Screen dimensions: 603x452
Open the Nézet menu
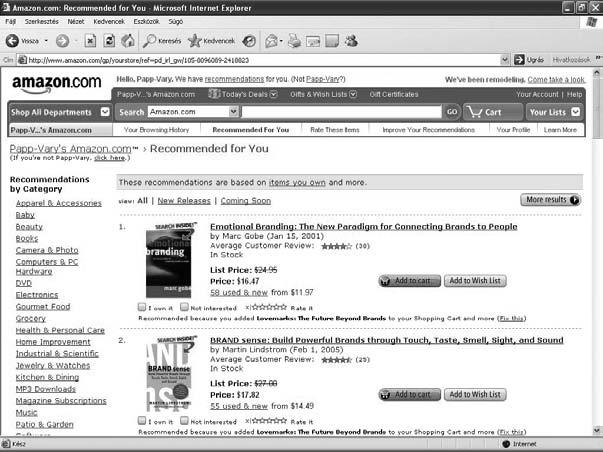click(x=76, y=22)
